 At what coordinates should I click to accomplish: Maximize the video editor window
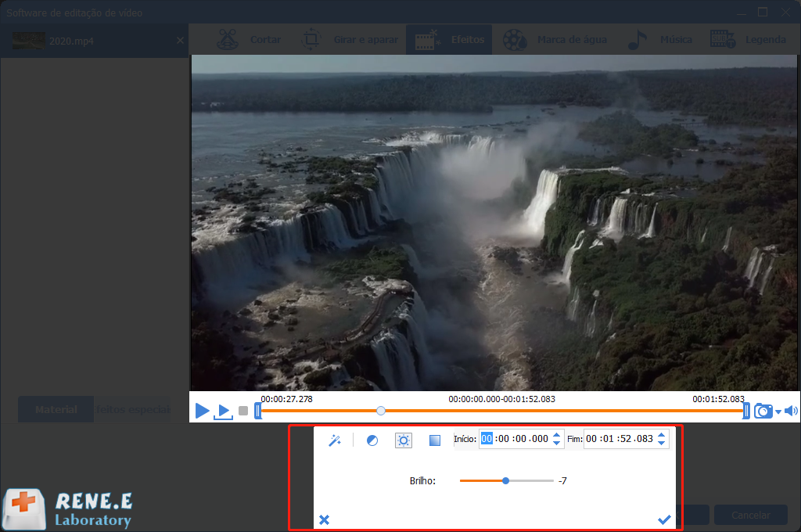coord(763,12)
